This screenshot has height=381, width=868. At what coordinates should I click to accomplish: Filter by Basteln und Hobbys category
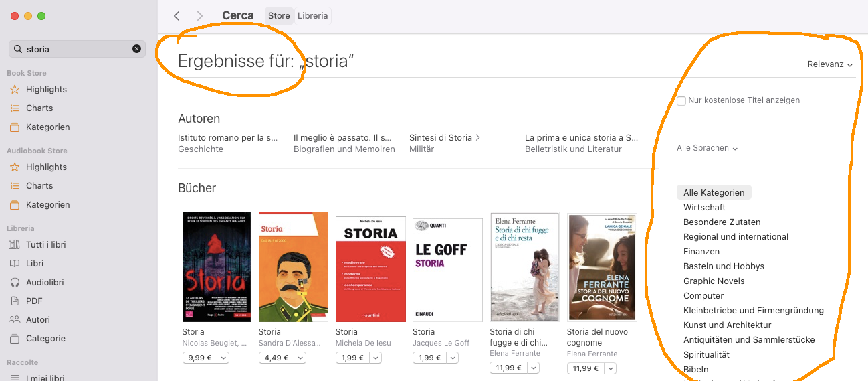[724, 266]
